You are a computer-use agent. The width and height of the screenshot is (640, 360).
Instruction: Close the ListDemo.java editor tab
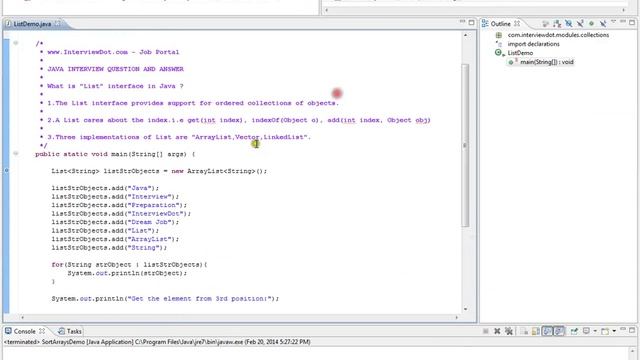point(58,24)
